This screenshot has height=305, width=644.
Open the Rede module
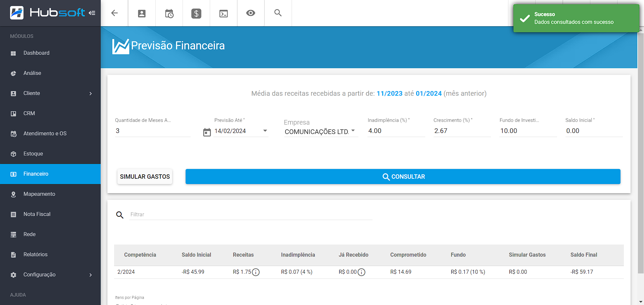(50, 234)
